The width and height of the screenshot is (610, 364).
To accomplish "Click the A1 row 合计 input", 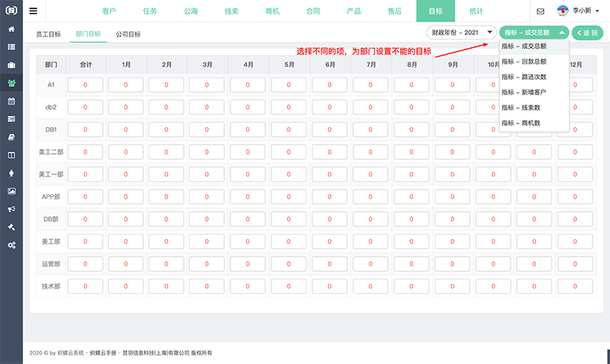I will pos(85,85).
